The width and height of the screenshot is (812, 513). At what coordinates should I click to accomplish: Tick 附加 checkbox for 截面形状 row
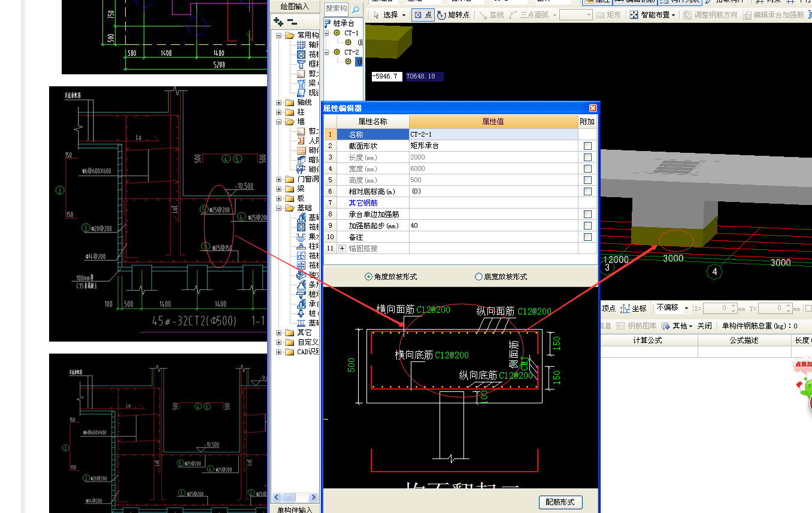587,146
